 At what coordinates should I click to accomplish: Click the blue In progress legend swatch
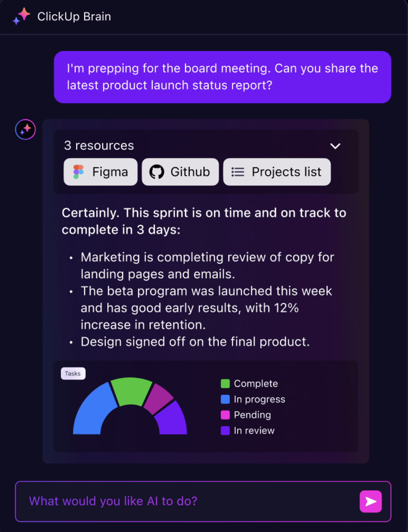tap(225, 399)
